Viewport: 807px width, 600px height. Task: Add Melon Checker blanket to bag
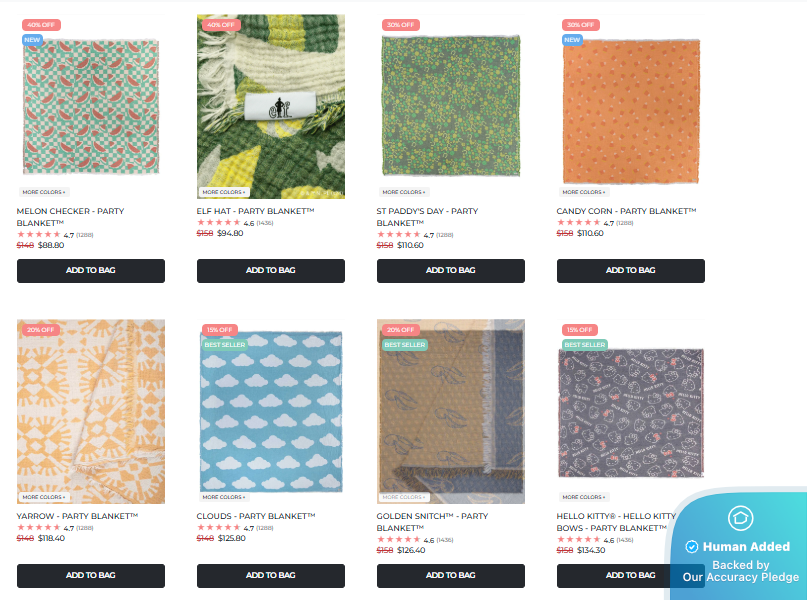(x=91, y=271)
